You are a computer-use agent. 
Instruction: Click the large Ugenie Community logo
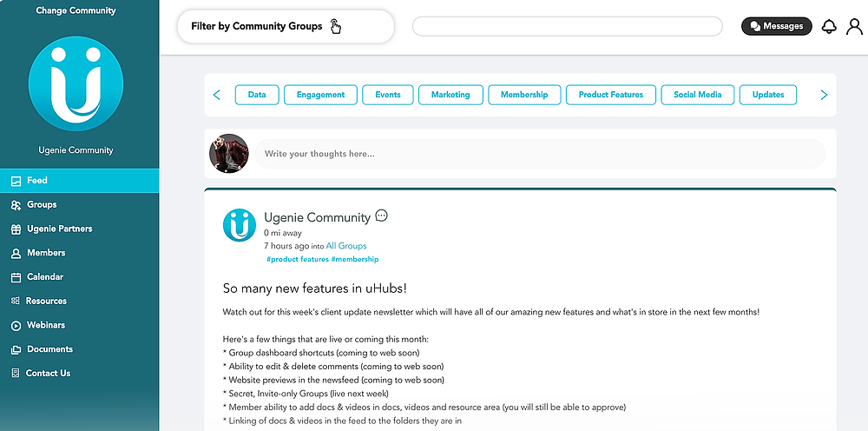tap(76, 83)
